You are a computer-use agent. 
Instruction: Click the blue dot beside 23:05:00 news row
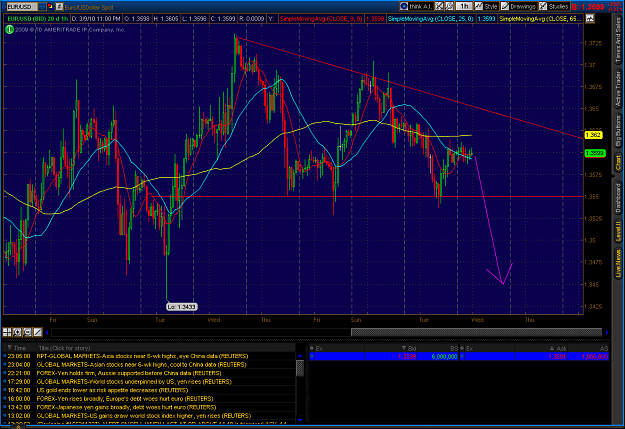pyautogui.click(x=5, y=356)
